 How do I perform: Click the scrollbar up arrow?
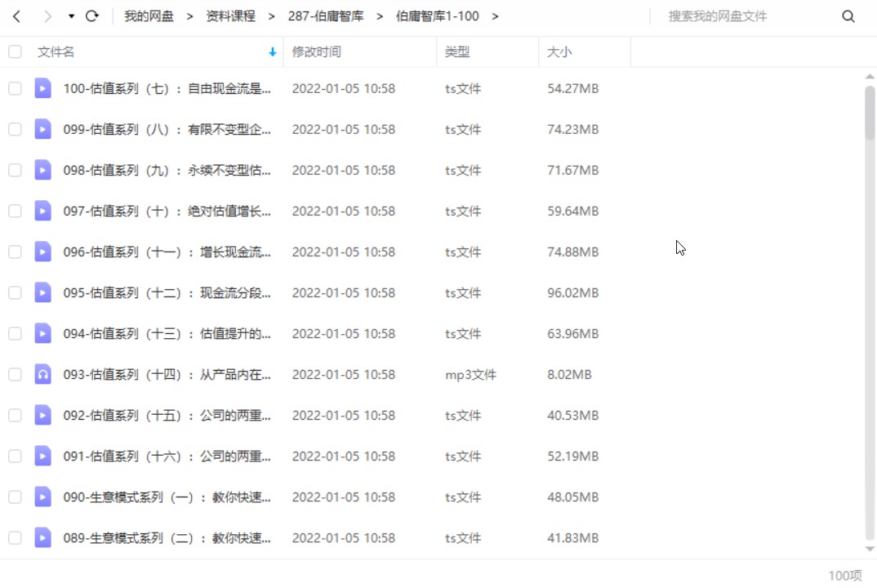coord(869,77)
